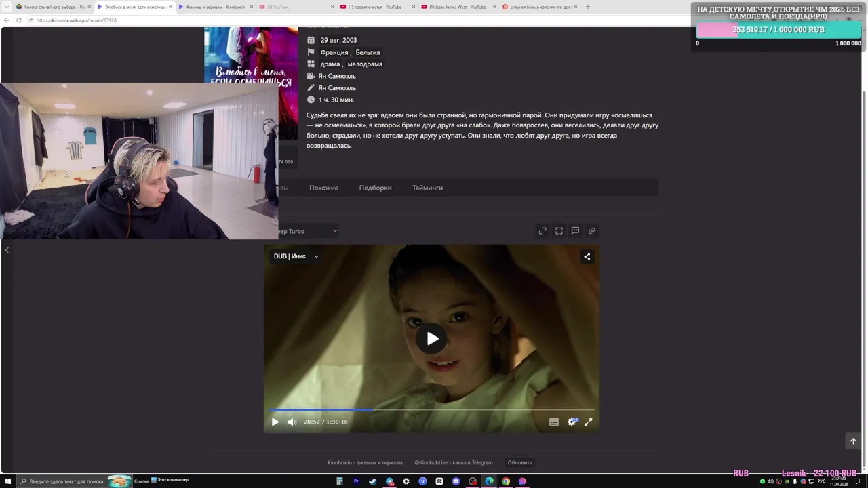Open Discord from the taskbar
This screenshot has width=868, height=488.
coord(456,481)
